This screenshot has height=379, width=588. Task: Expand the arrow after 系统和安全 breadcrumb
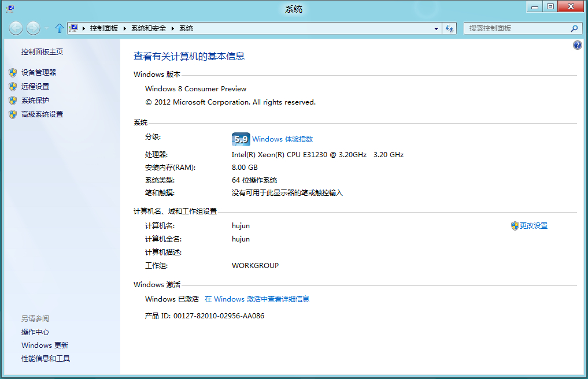pos(173,28)
